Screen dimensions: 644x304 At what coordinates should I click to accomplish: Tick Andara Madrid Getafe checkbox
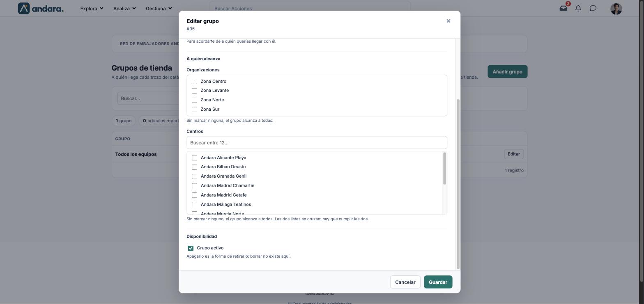point(195,195)
